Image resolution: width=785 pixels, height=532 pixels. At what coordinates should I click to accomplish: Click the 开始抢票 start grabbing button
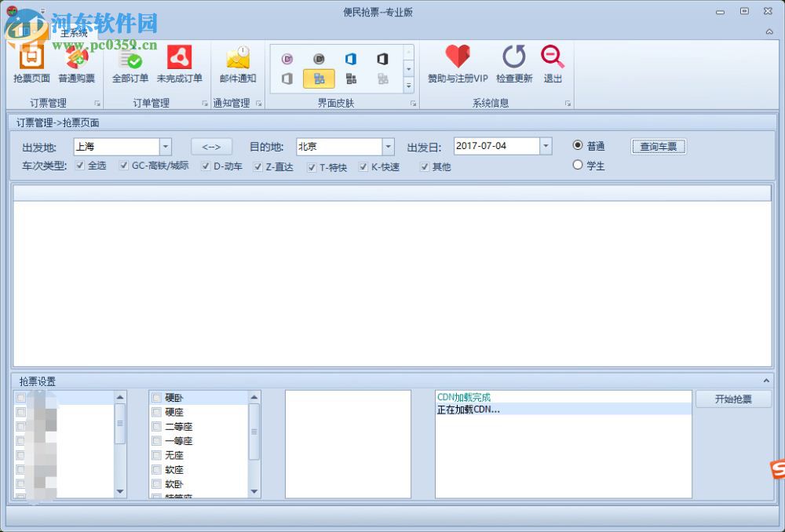click(x=733, y=399)
